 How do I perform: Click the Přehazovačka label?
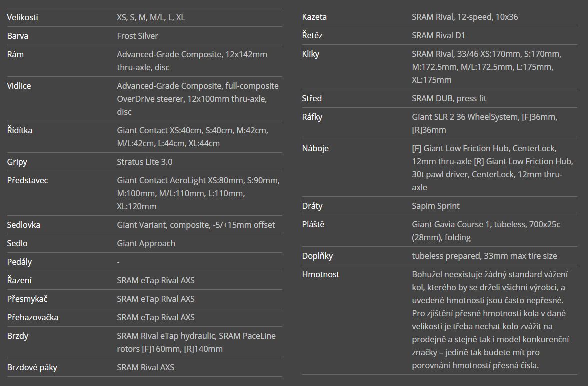[x=32, y=317]
